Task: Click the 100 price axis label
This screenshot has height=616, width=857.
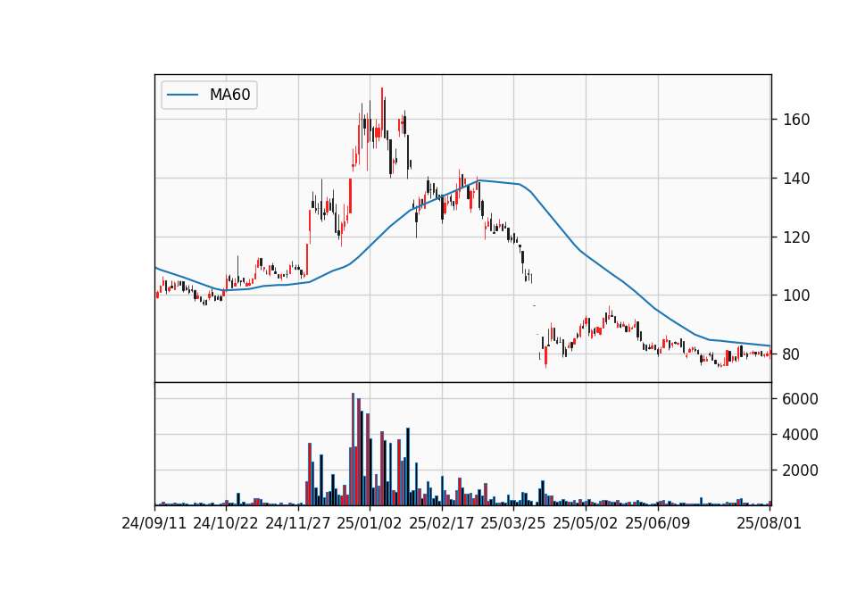Action: click(x=796, y=296)
